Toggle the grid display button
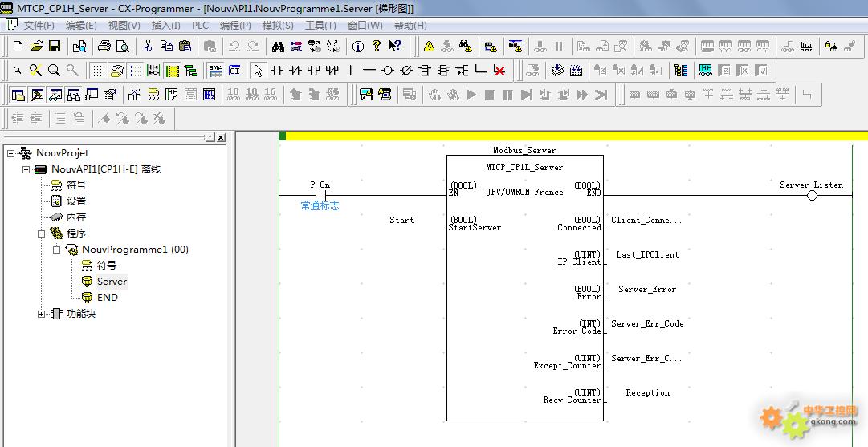 tap(98, 71)
